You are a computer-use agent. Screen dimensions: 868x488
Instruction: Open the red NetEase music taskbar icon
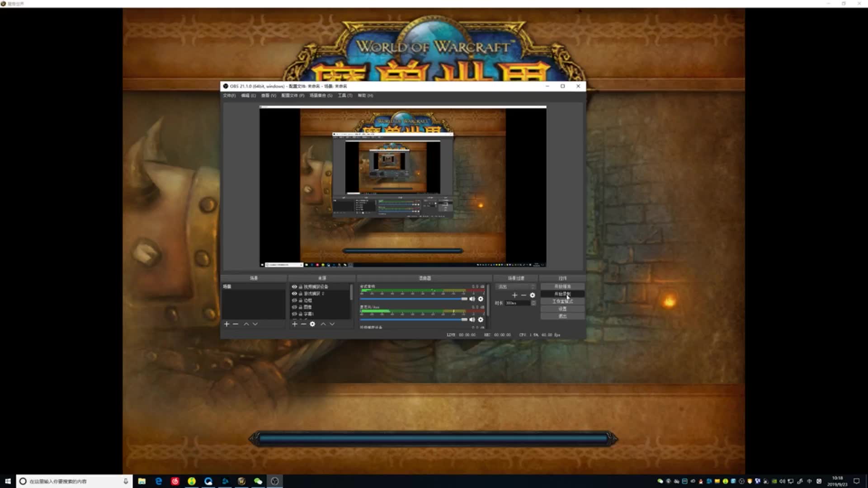click(x=175, y=481)
